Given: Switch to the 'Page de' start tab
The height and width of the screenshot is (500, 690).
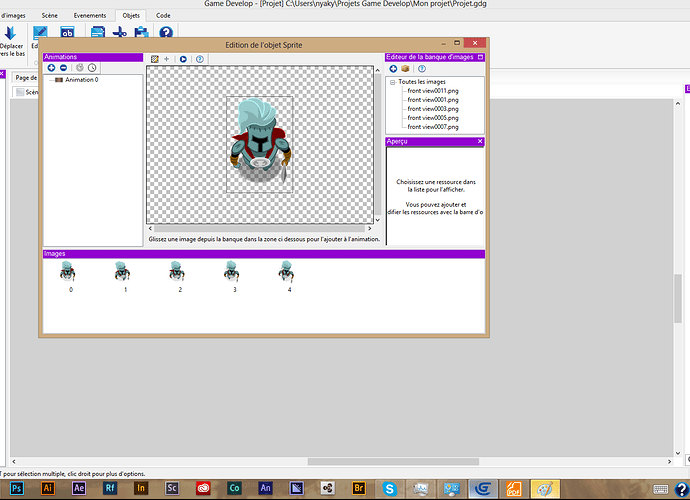Looking at the screenshot, I should 26,78.
